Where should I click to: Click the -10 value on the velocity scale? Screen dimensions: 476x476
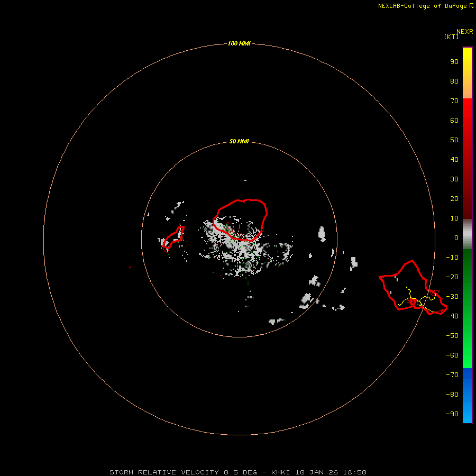[452, 258]
